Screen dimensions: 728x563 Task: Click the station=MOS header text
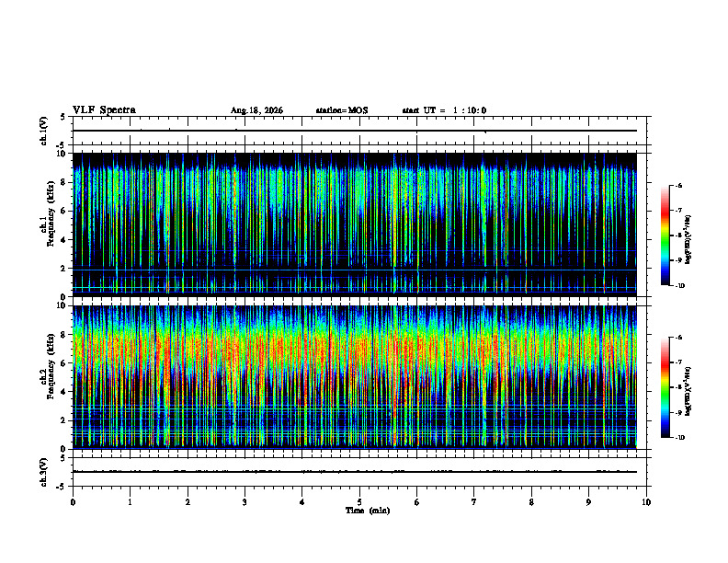pos(342,110)
